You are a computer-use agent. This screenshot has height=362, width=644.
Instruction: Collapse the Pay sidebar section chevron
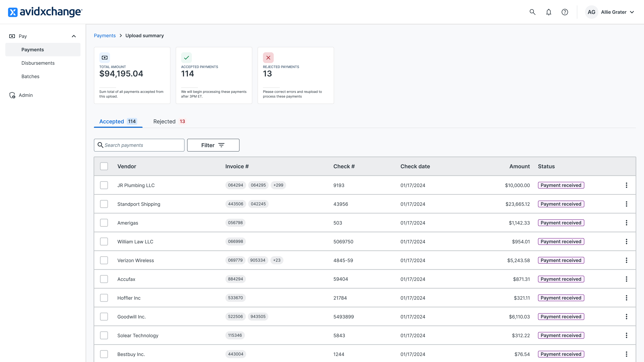(x=74, y=36)
